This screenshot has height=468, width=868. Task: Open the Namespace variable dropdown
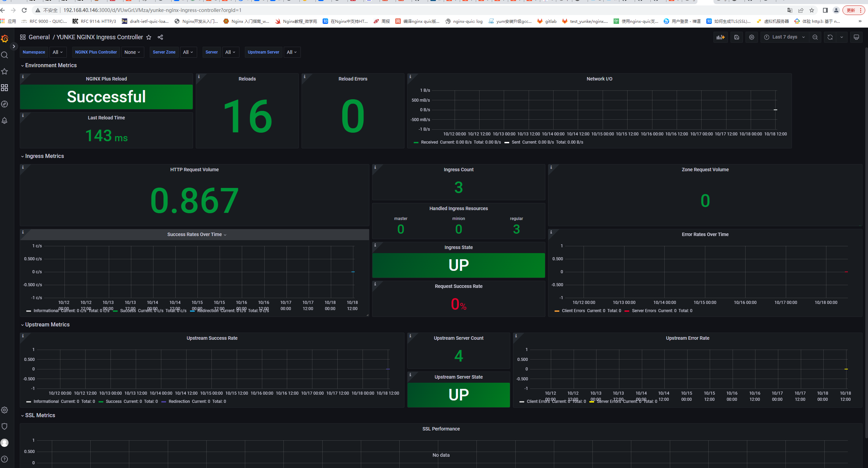click(x=58, y=52)
